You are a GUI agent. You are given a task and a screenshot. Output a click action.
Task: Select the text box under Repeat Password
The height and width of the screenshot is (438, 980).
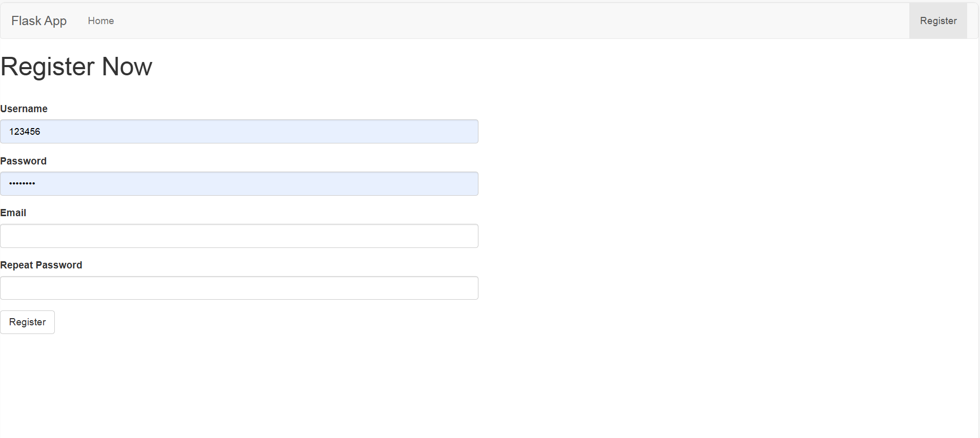[239, 288]
